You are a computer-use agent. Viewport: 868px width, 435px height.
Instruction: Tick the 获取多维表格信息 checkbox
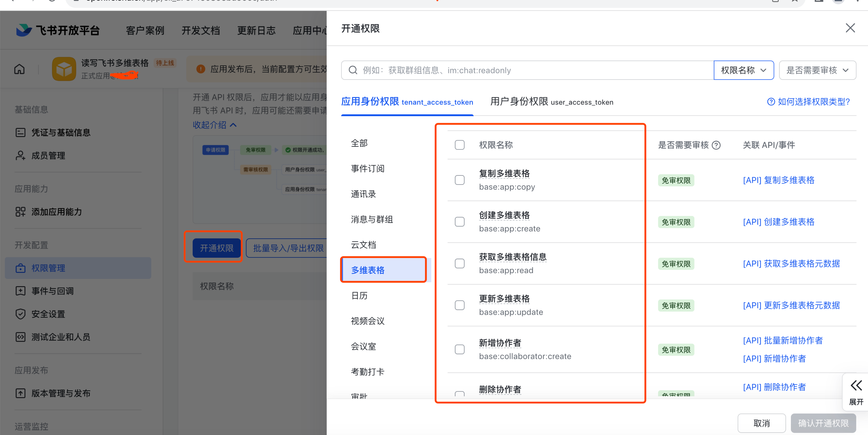tap(459, 264)
